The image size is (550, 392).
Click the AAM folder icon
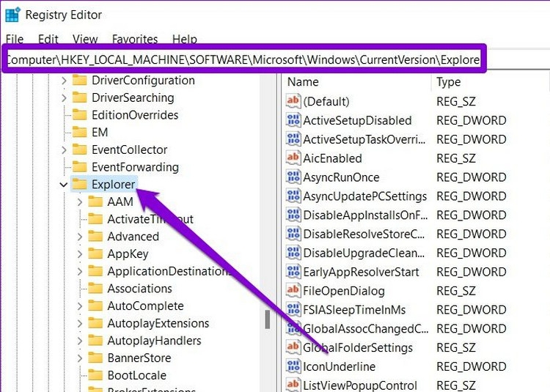coord(95,201)
